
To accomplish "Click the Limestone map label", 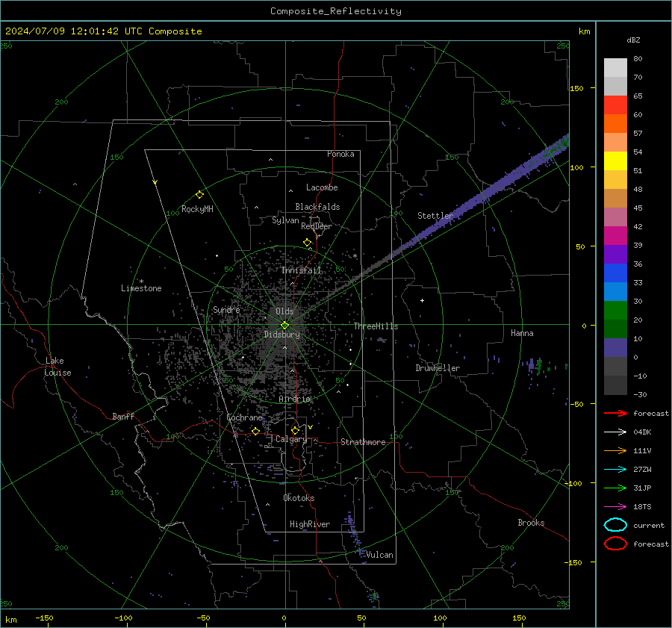I will pos(141,288).
